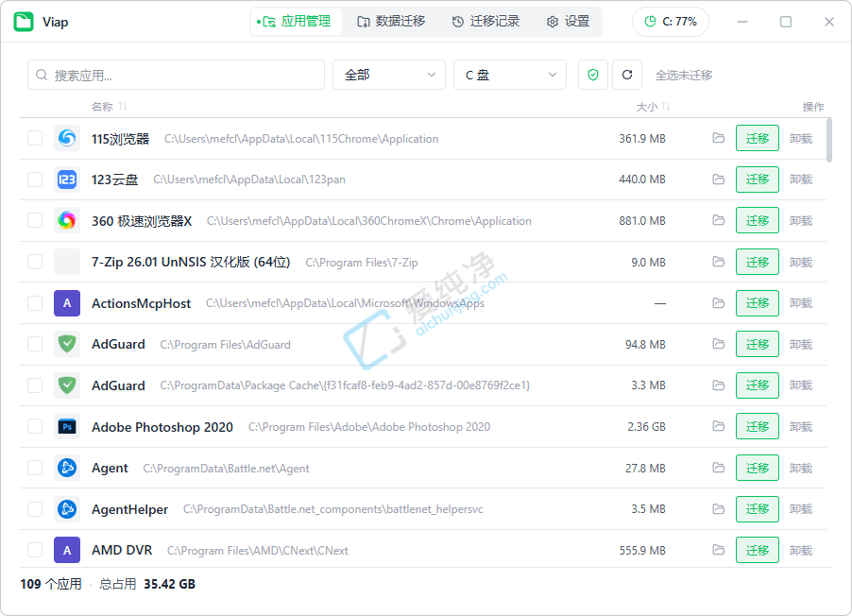
Task: Click AdGuard shield icon in Program Files row
Action: (67, 344)
